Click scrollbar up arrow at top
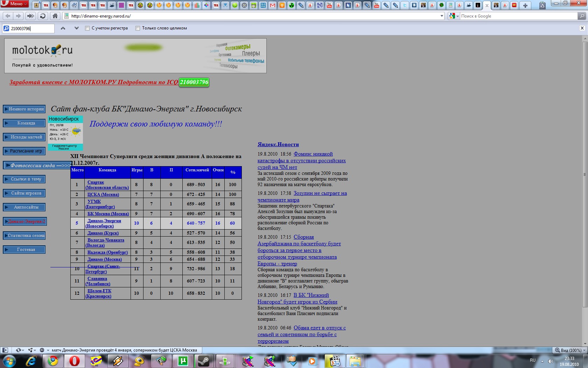588x368 pixels. pos(585,38)
